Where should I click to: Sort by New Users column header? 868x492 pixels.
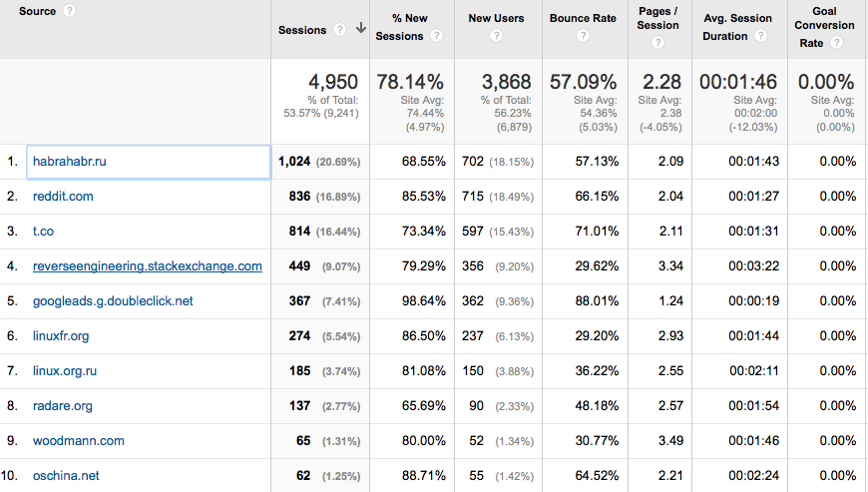(x=496, y=18)
